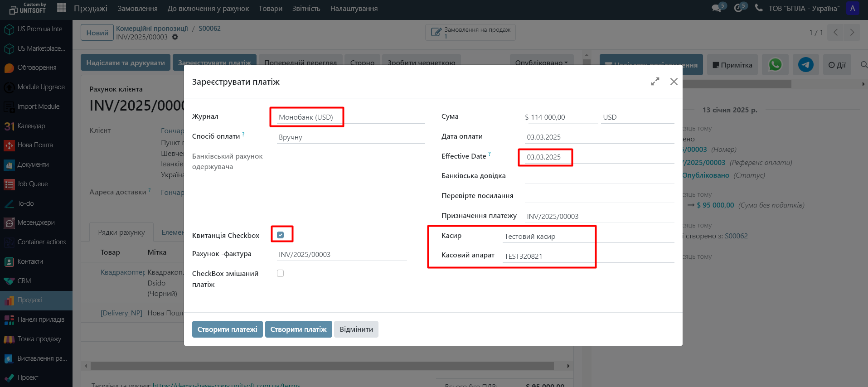The width and height of the screenshot is (868, 387).
Task: Open the Спосіб оплати dropdown
Action: click(351, 137)
